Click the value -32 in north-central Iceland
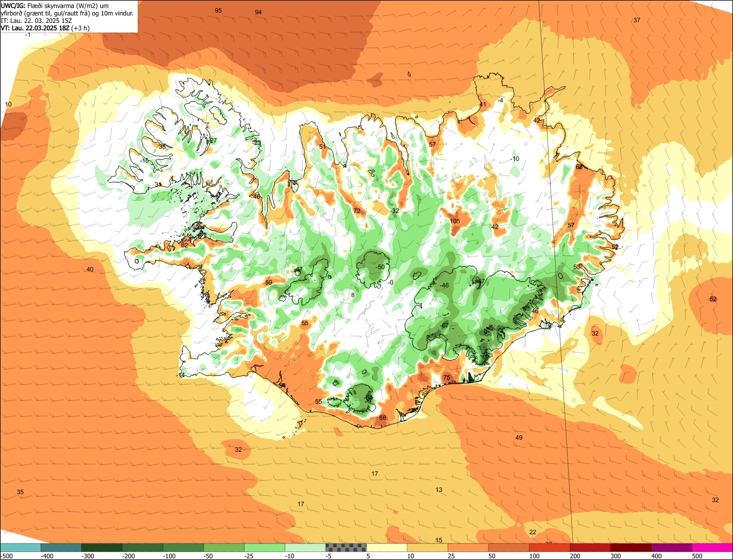Viewport: 733px width, 560px height. (x=393, y=211)
